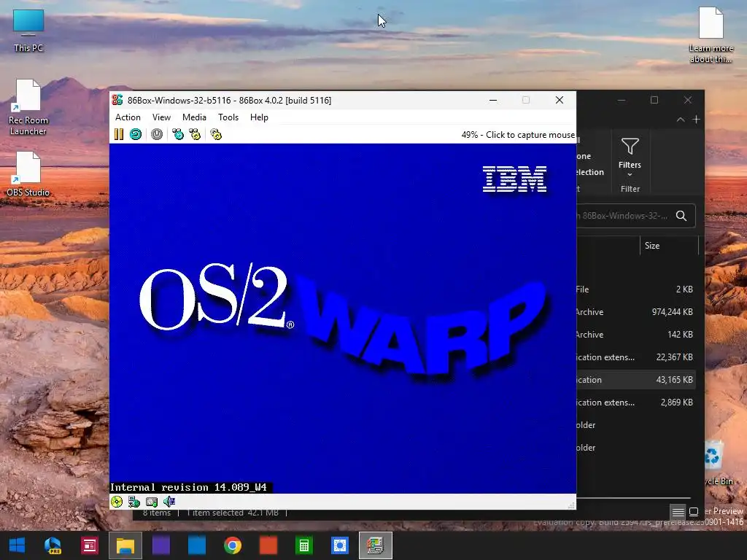Open the View menu

coord(161,117)
